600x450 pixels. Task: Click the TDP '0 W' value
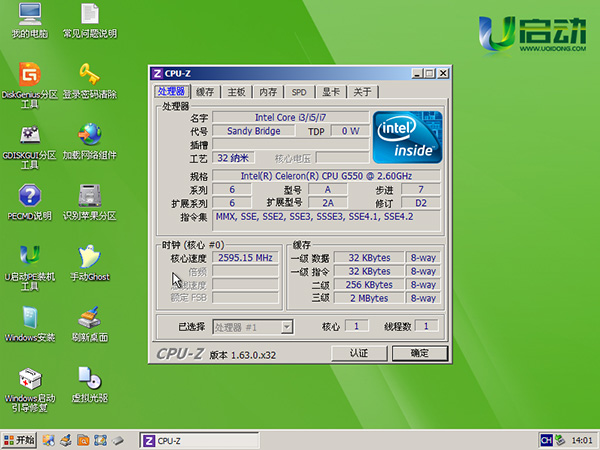(x=350, y=131)
